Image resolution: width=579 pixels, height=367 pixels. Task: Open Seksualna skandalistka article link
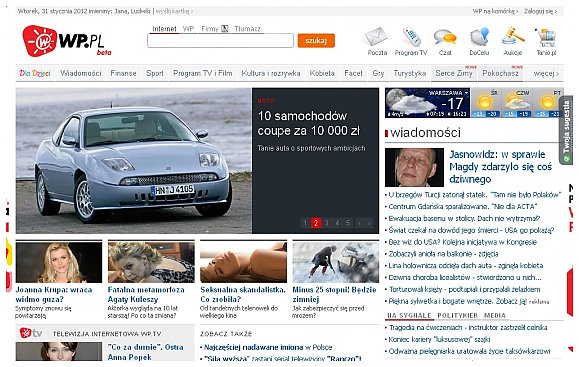(243, 294)
